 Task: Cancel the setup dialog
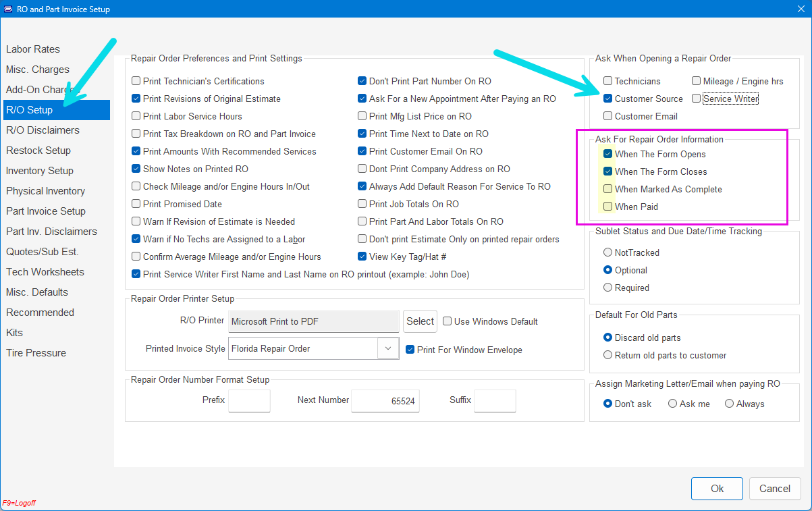774,489
